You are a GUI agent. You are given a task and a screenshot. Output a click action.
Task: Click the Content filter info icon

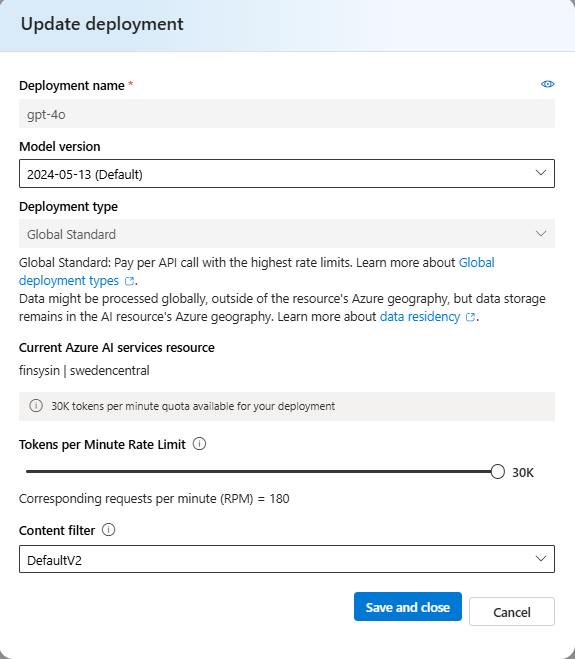pos(108,530)
